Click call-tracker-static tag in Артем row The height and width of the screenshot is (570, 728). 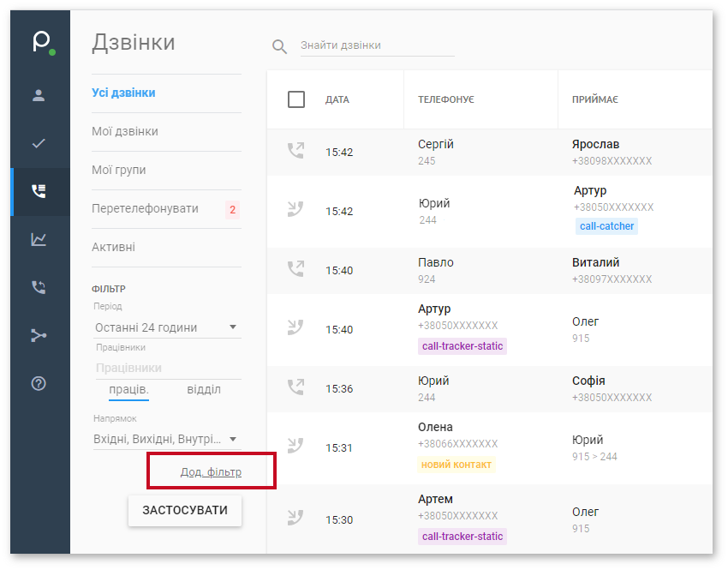[462, 537]
